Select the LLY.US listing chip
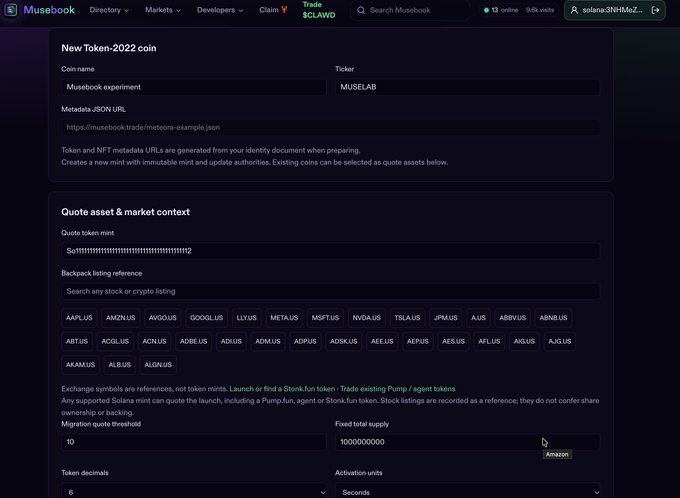Viewport: 680px width, 498px height. (x=246, y=318)
